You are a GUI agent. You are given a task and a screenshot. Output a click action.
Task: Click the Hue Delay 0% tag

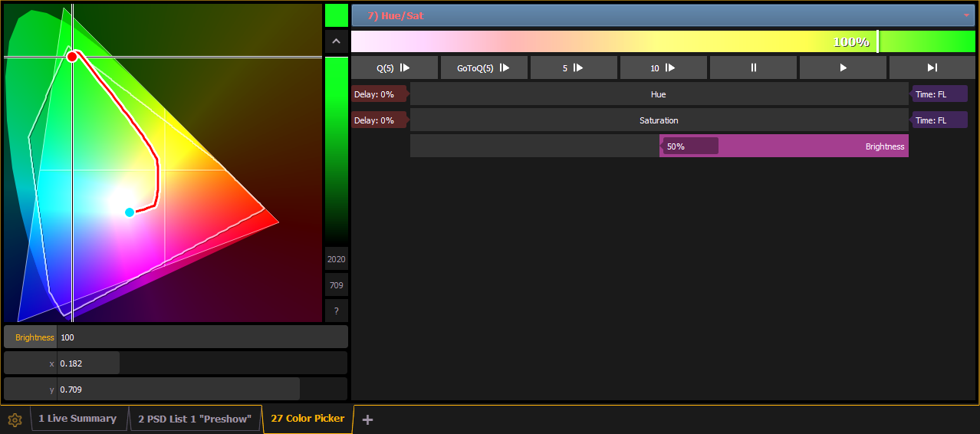pyautogui.click(x=377, y=94)
